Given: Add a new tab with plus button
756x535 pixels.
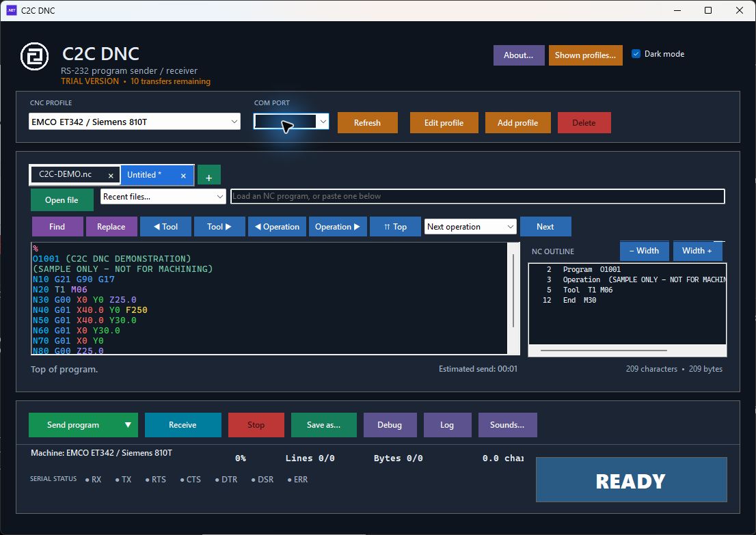Looking at the screenshot, I should tap(208, 176).
